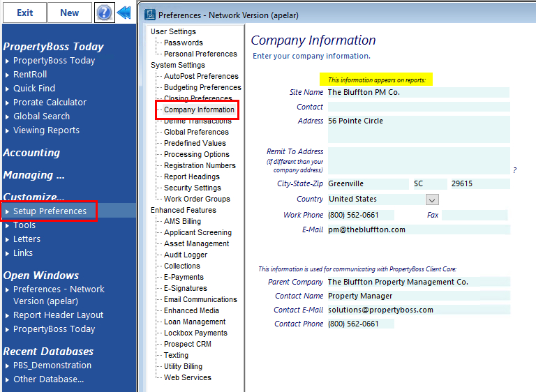
Task: Open Letters in the sidebar
Action: pyautogui.click(x=27, y=239)
